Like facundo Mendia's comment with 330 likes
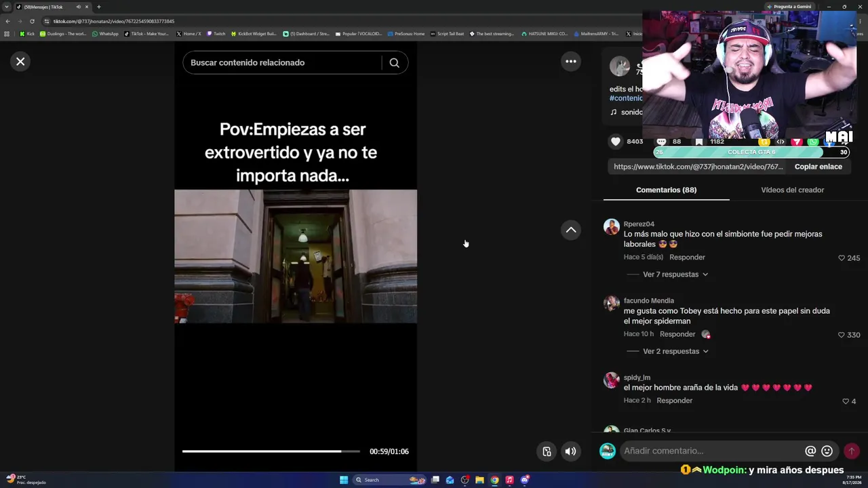868x488 pixels. coord(842,335)
